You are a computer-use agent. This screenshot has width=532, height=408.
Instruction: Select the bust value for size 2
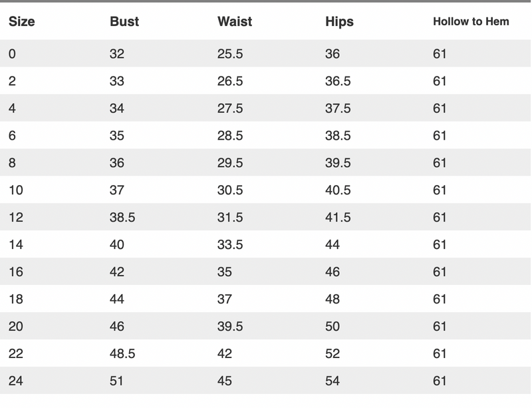117,81
